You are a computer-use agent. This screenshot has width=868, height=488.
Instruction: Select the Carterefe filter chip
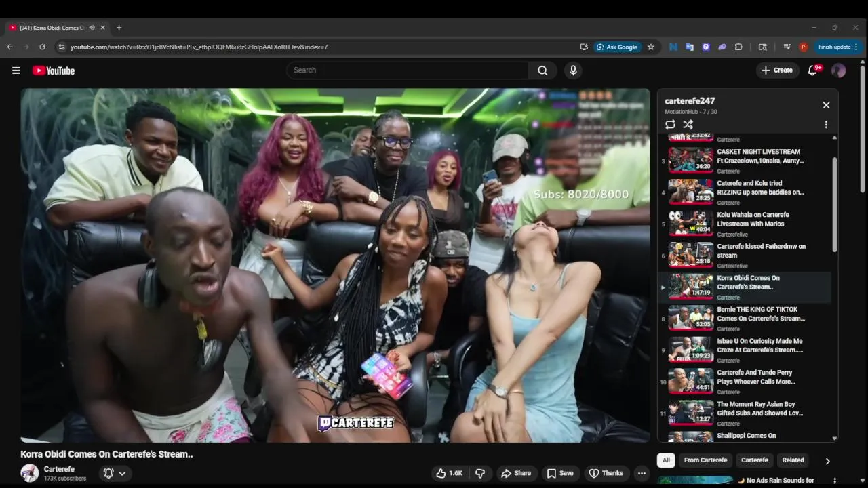754,460
